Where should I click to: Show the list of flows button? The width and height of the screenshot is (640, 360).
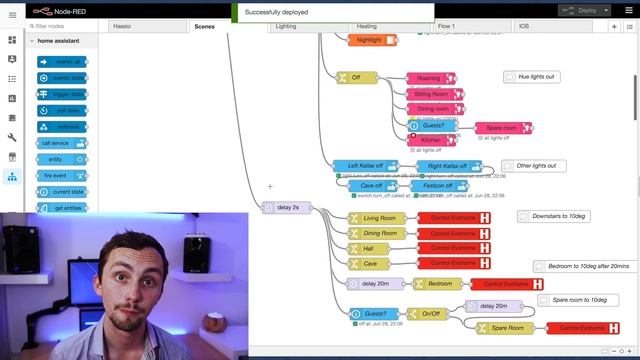[x=630, y=27]
